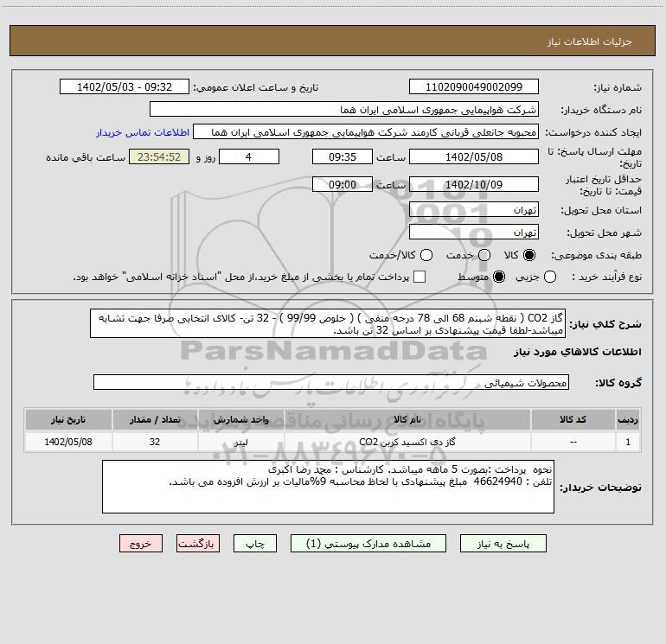This screenshot has width=666, height=644.
Task: Click the شهر محل تحویل تهران field
Action: (x=474, y=233)
